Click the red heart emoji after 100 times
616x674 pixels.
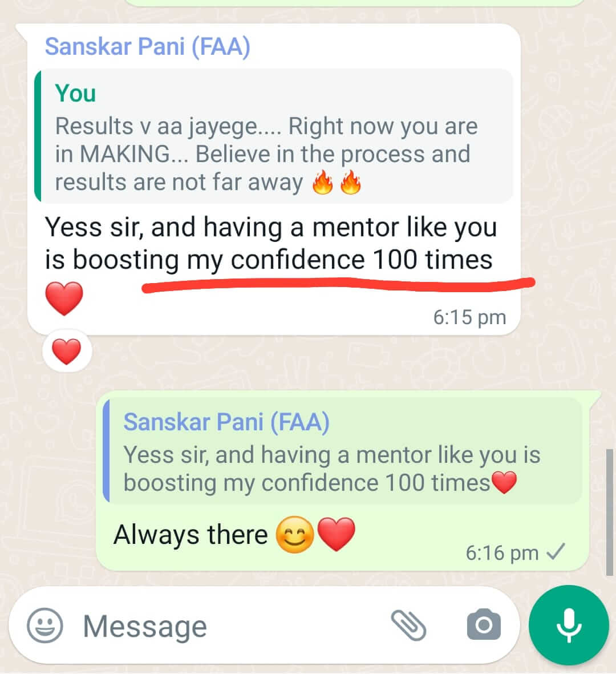pos(64,298)
